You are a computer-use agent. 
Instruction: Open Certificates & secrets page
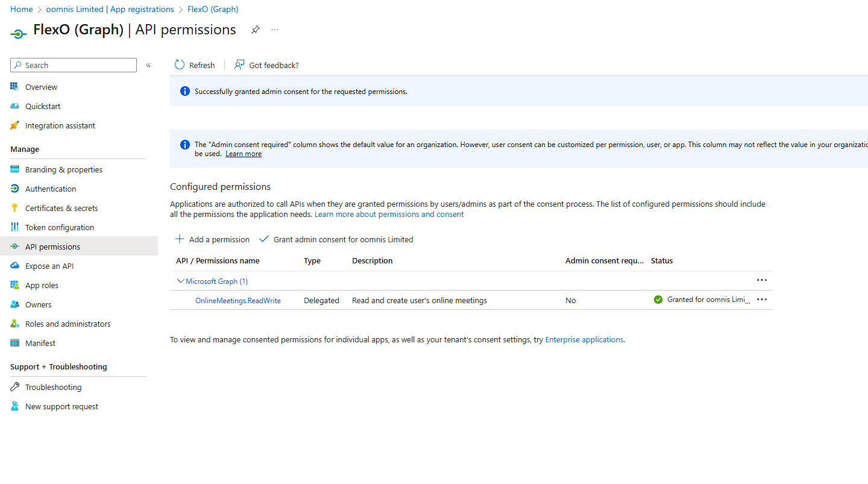click(61, 208)
